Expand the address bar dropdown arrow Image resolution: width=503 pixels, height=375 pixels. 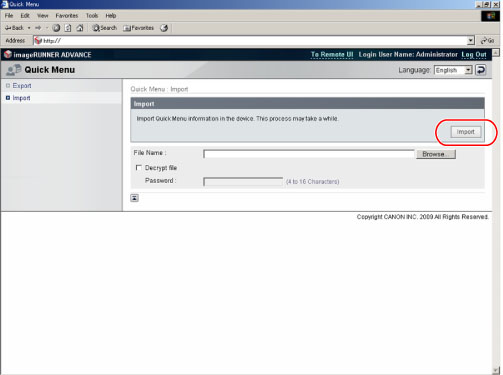coord(470,41)
